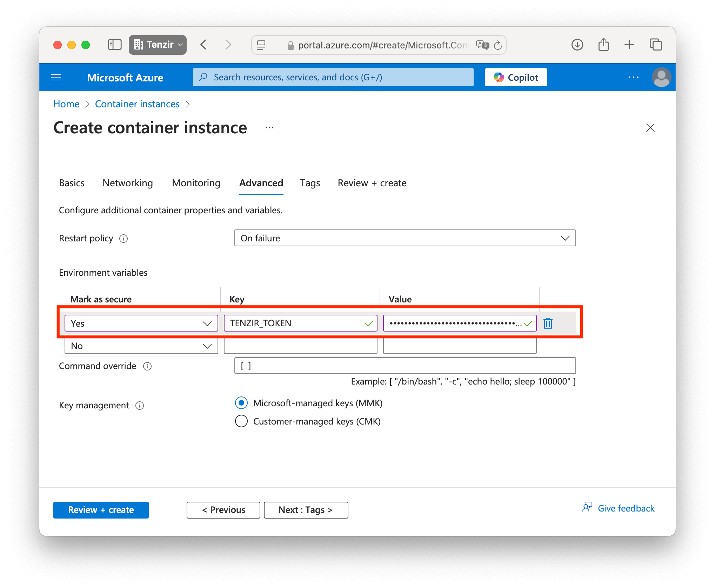The image size is (715, 588).
Task: Switch to the Monitoring tab
Action: pos(196,183)
